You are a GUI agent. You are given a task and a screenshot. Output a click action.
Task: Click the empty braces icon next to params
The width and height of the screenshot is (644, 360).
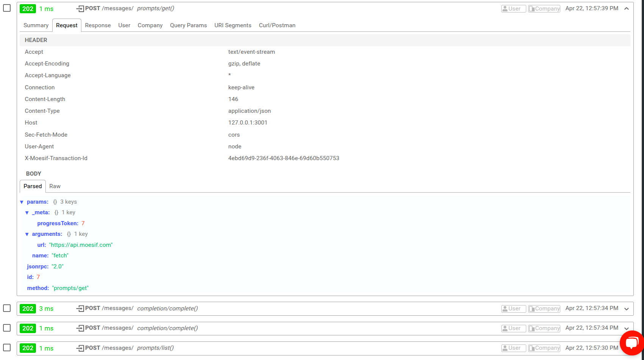pos(55,201)
